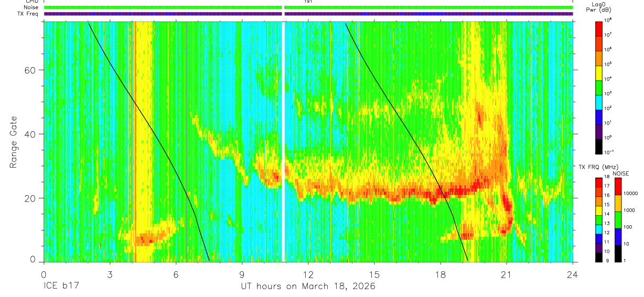Click the orange segment of Lag0 power colorbar
The image size is (644, 297).
click(598, 58)
